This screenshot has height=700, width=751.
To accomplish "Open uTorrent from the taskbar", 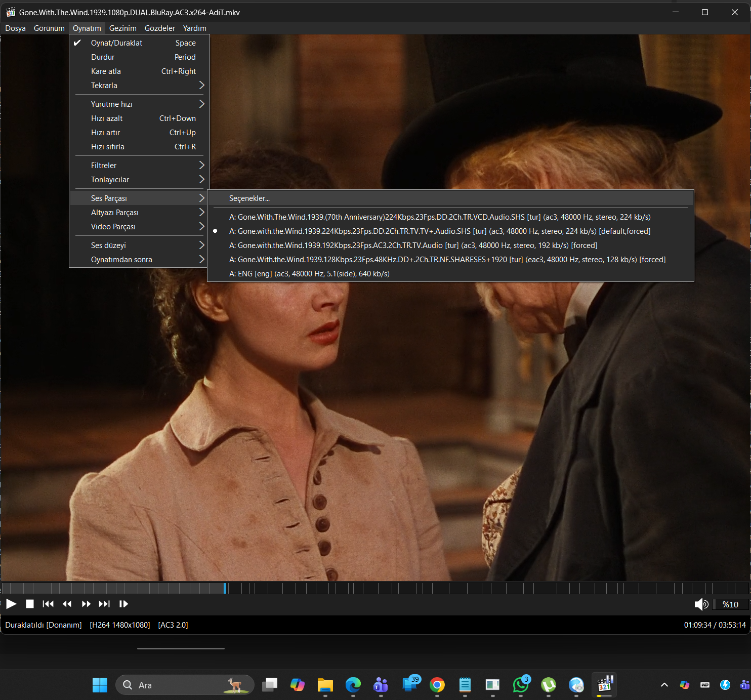I will [549, 685].
